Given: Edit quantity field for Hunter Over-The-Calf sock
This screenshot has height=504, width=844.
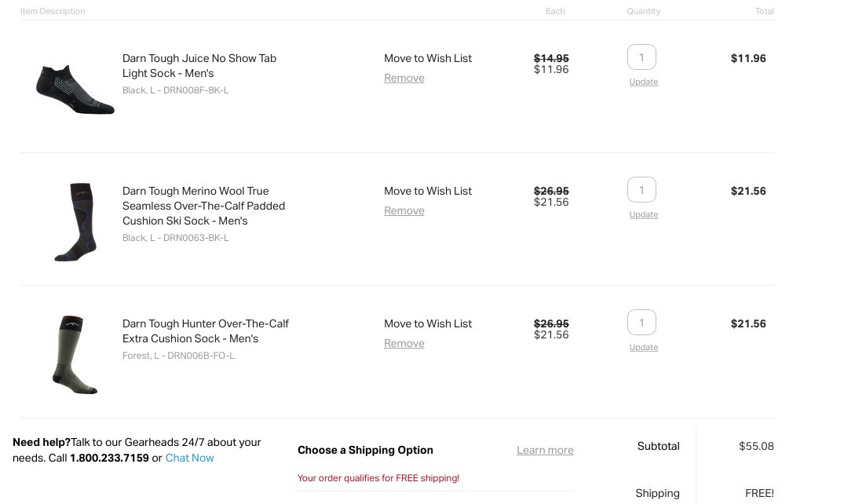Looking at the screenshot, I should click(641, 323).
